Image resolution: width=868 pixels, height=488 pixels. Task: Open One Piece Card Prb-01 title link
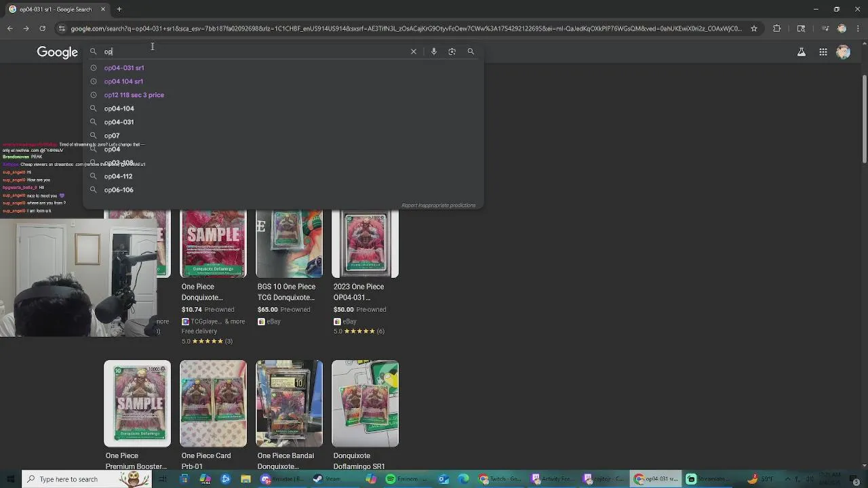click(x=206, y=461)
